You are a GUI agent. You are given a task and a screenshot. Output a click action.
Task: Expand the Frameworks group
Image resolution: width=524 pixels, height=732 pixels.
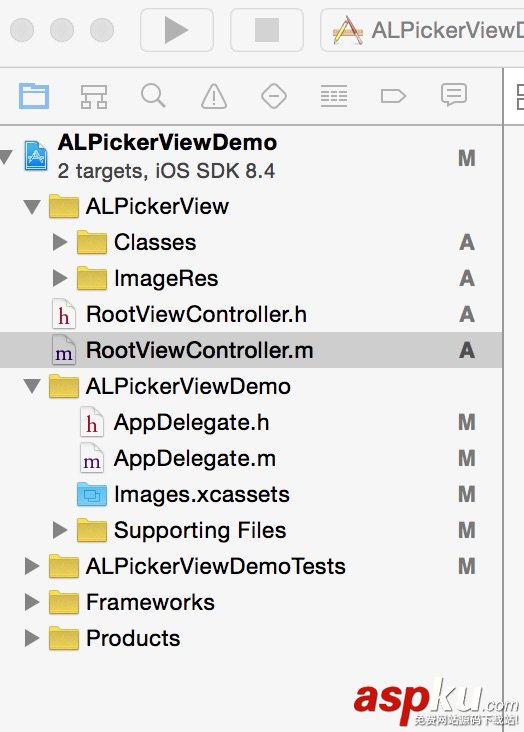[32, 602]
